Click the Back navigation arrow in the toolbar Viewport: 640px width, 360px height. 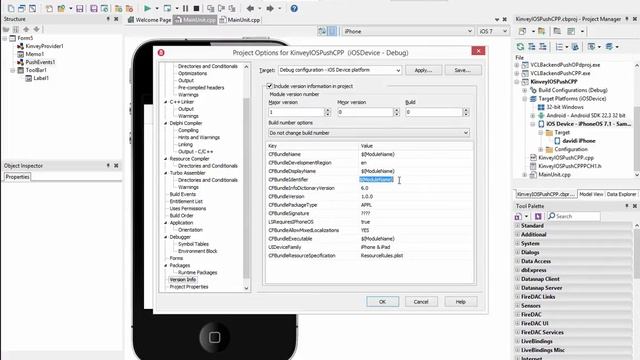pyautogui.click(x=250, y=8)
